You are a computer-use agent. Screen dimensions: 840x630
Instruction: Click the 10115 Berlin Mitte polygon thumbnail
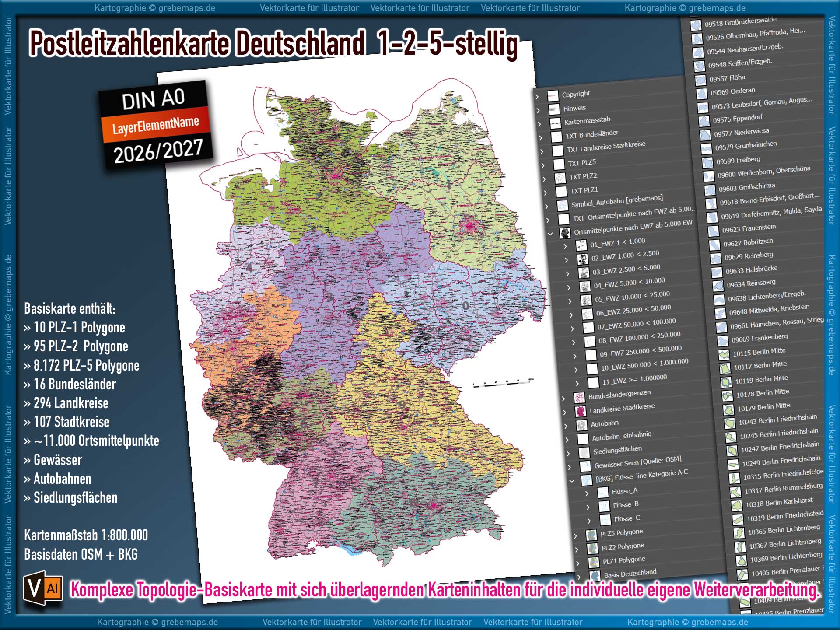click(x=724, y=355)
